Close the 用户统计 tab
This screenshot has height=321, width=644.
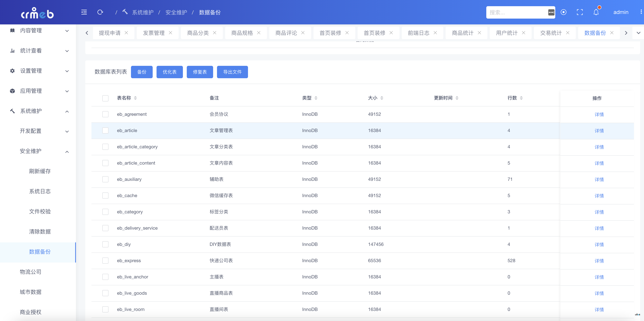523,33
